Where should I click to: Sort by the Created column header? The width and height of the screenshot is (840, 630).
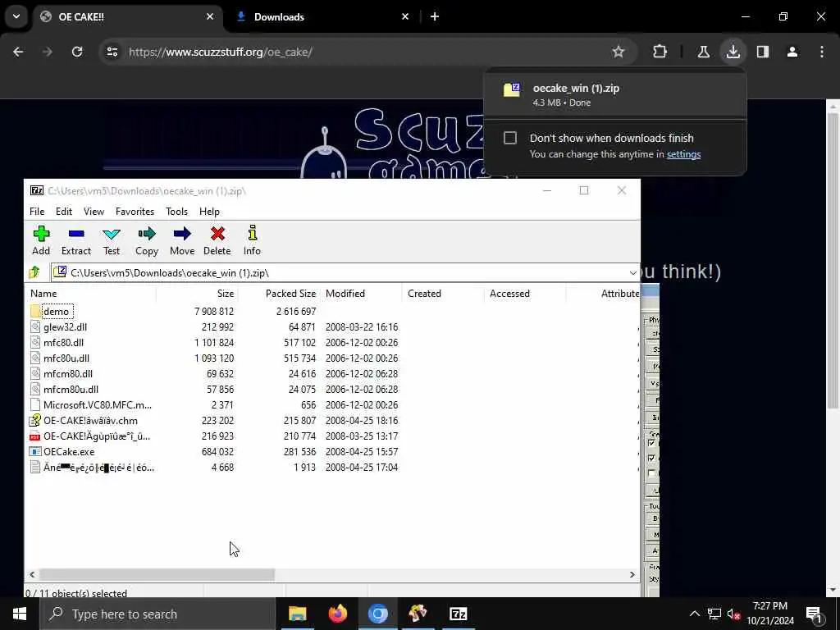(x=443, y=294)
